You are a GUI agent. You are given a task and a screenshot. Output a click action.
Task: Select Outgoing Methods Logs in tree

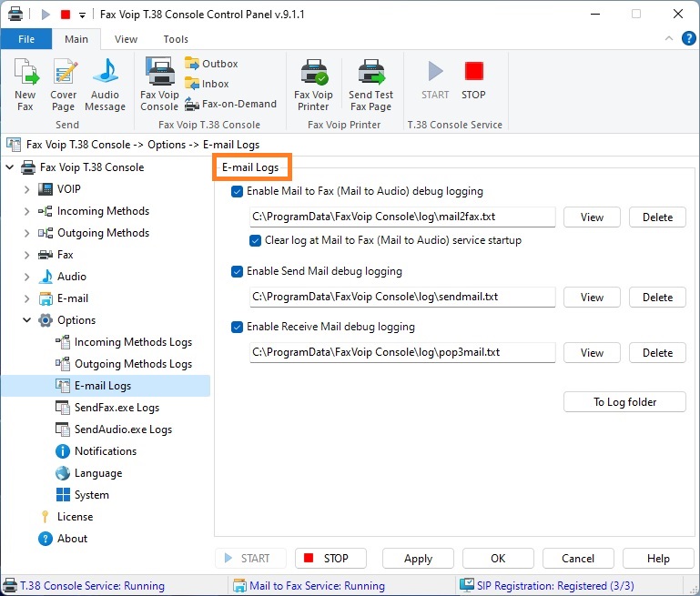124,364
